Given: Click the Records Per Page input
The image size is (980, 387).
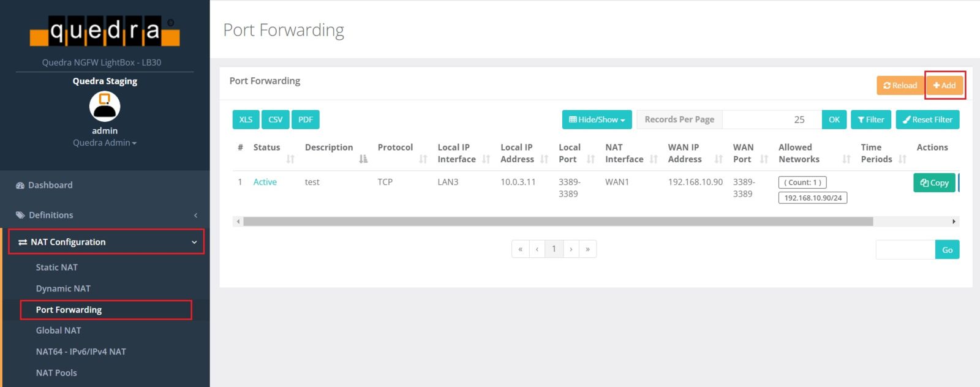Looking at the screenshot, I should 772,120.
